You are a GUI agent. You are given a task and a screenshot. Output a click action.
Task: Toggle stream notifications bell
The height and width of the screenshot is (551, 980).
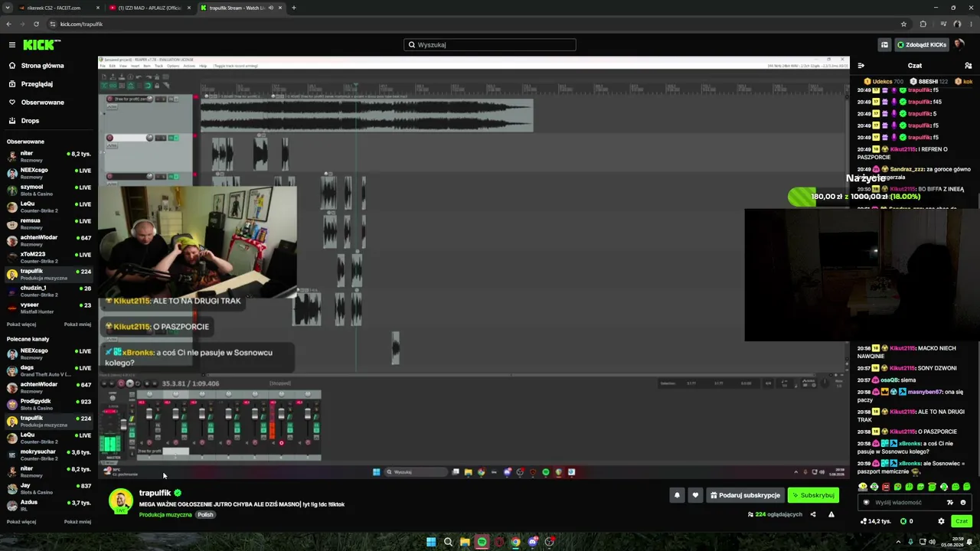(x=677, y=495)
